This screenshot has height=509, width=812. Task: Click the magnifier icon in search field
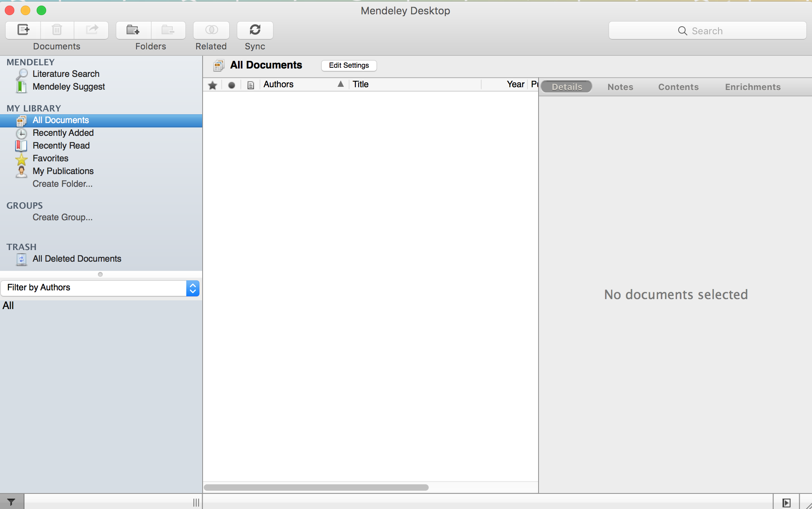pyautogui.click(x=682, y=31)
